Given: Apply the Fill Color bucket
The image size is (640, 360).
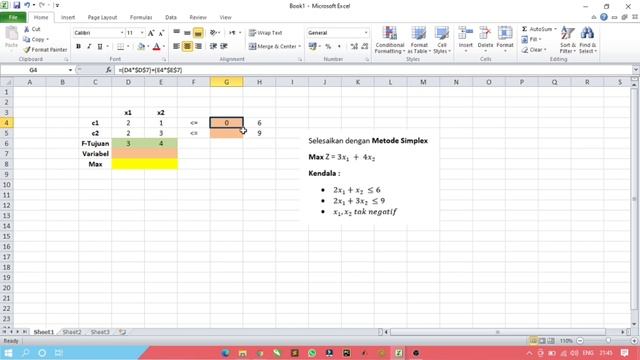Looking at the screenshot, I should coord(141,47).
